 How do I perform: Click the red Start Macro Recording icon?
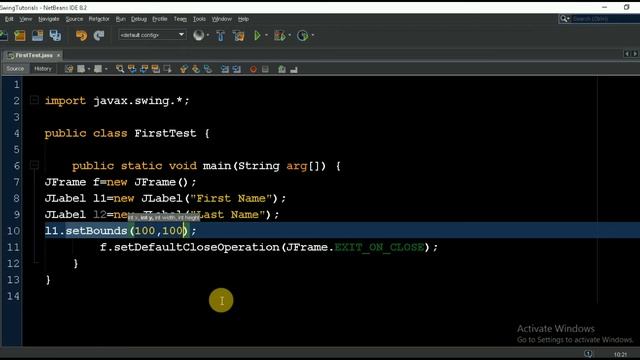[x=253, y=69]
